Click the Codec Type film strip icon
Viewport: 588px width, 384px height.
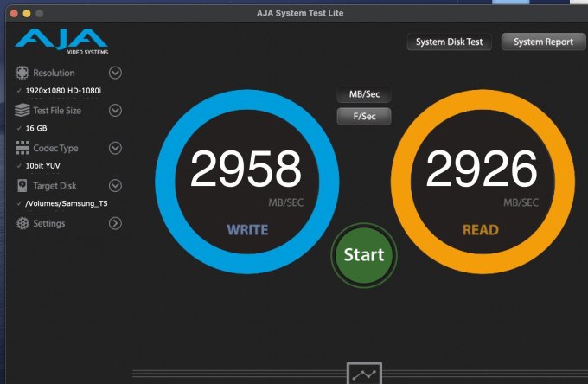(22, 148)
